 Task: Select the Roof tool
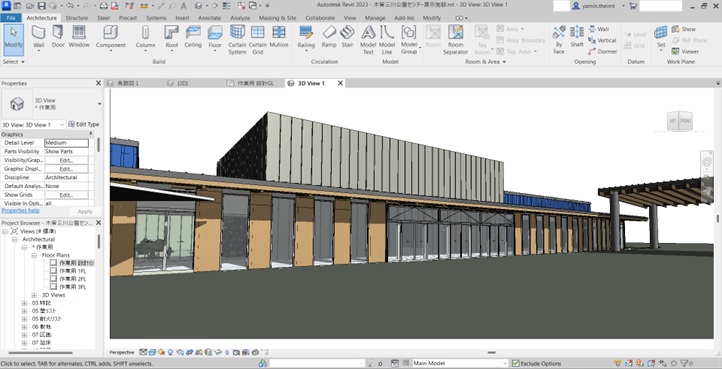(172, 37)
